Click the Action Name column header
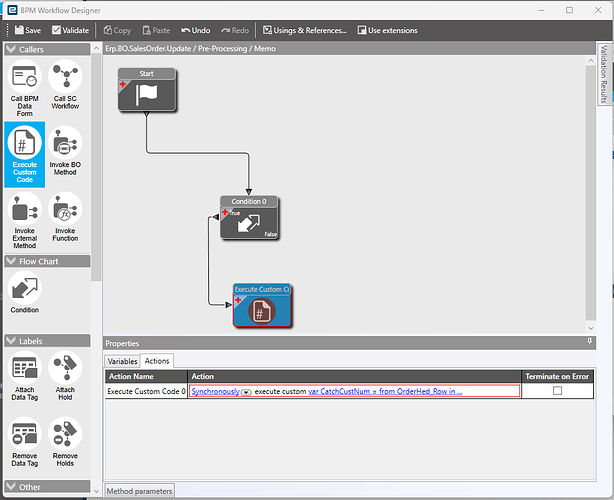This screenshot has height=500, width=614. click(146, 376)
